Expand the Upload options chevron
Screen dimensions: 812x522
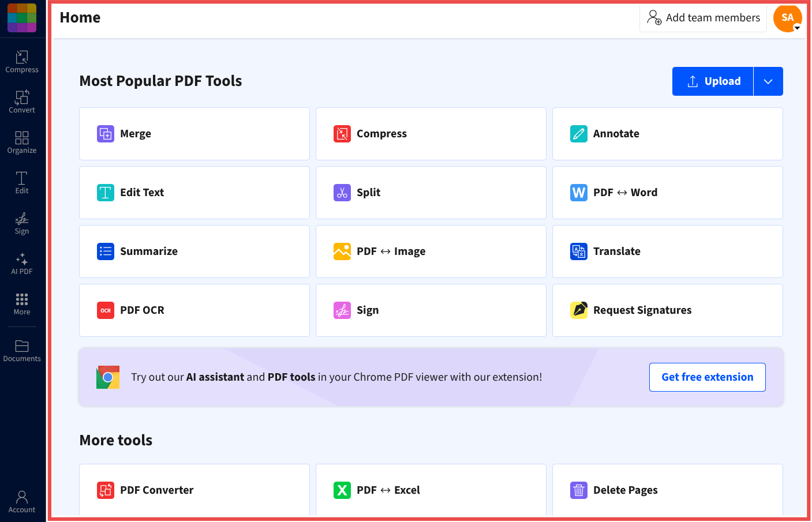point(768,81)
